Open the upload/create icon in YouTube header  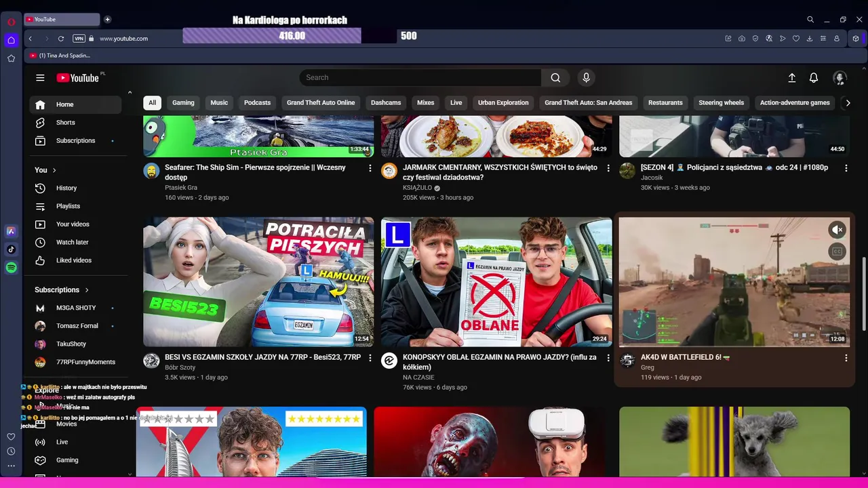pyautogui.click(x=791, y=78)
